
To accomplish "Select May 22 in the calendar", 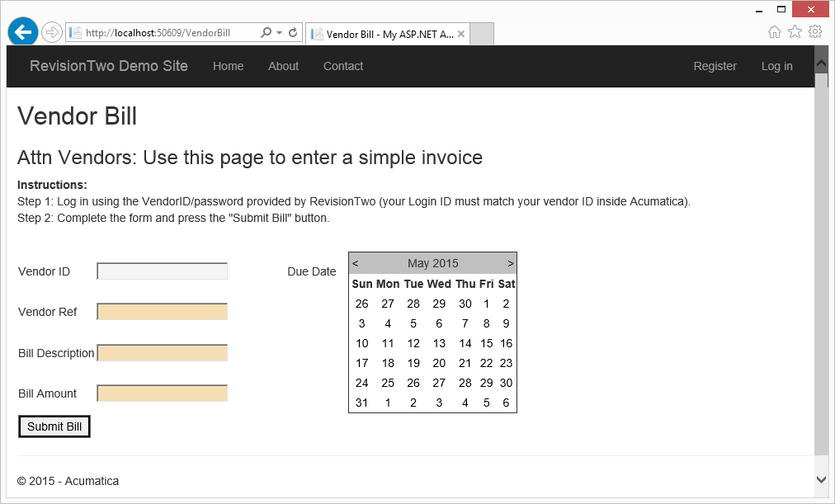I will [486, 363].
